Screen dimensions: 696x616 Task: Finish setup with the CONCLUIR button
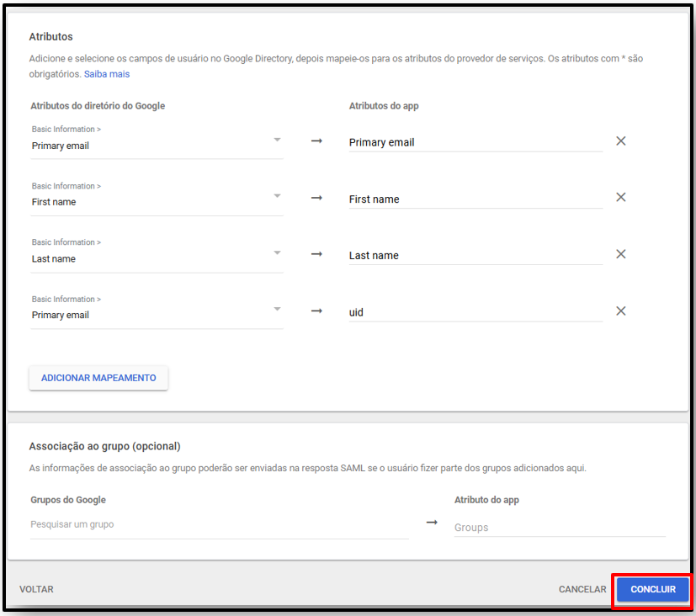tap(653, 589)
